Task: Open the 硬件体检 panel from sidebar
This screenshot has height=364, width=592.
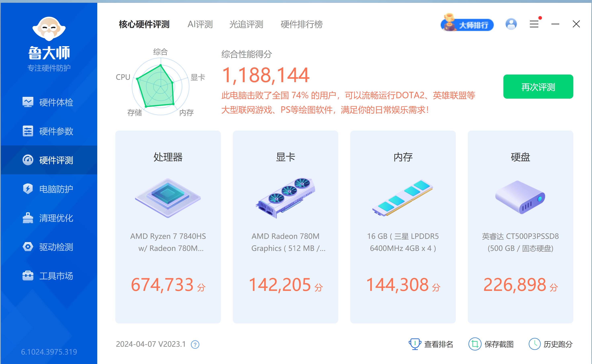Action: (56, 102)
